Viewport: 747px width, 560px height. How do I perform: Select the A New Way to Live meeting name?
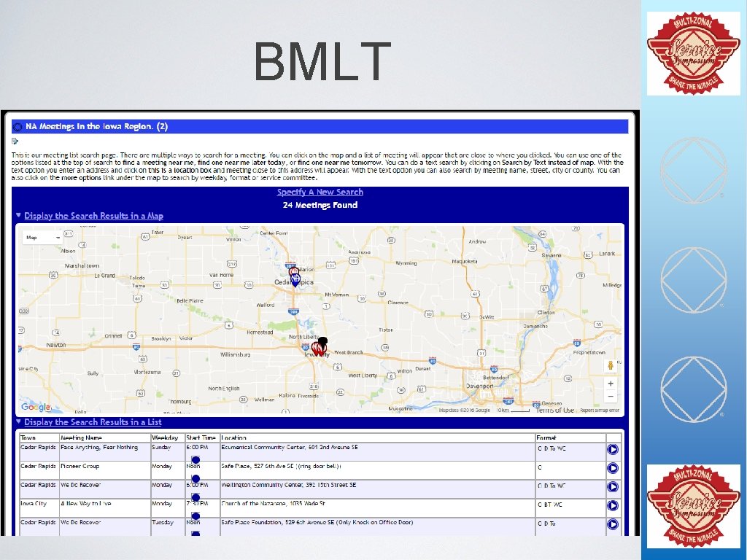tap(86, 503)
